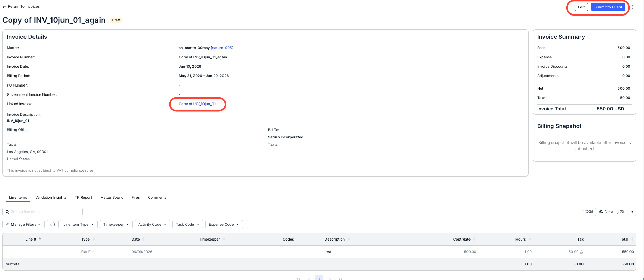The height and width of the screenshot is (280, 644).
Task: Click the Subtotal row label
Action: [13, 264]
